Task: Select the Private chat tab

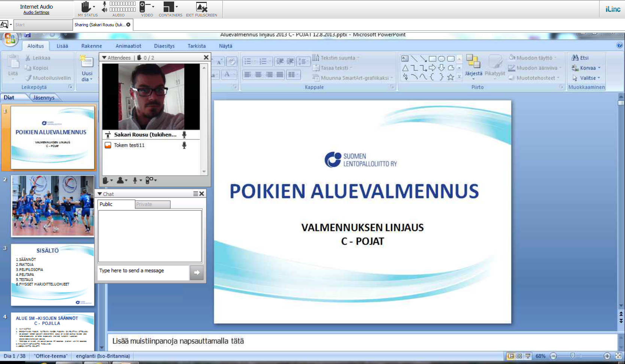Action: (152, 204)
